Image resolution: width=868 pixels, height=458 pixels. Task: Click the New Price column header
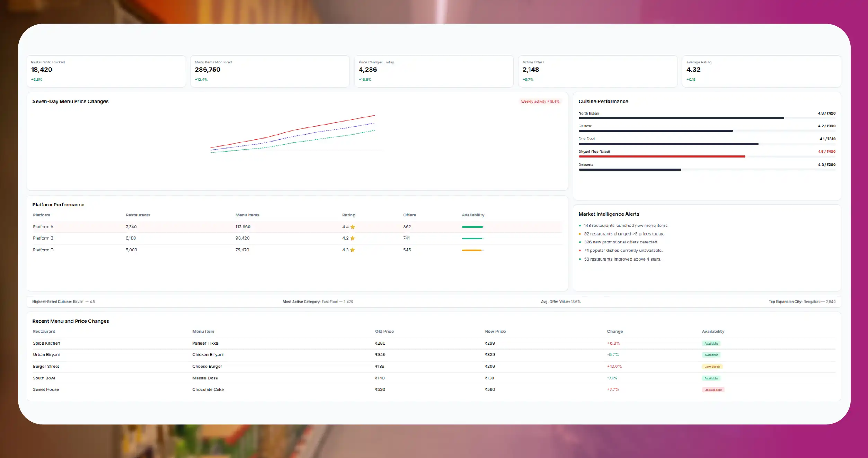pos(495,332)
